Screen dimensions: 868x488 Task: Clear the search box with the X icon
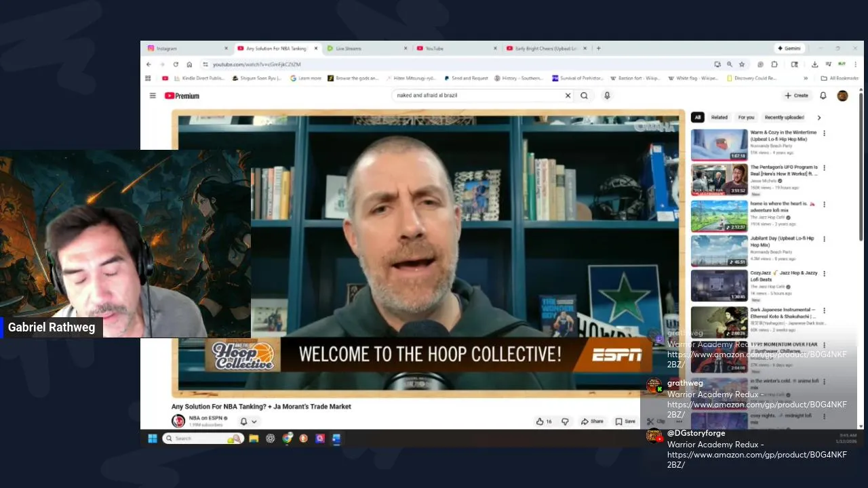coord(568,96)
